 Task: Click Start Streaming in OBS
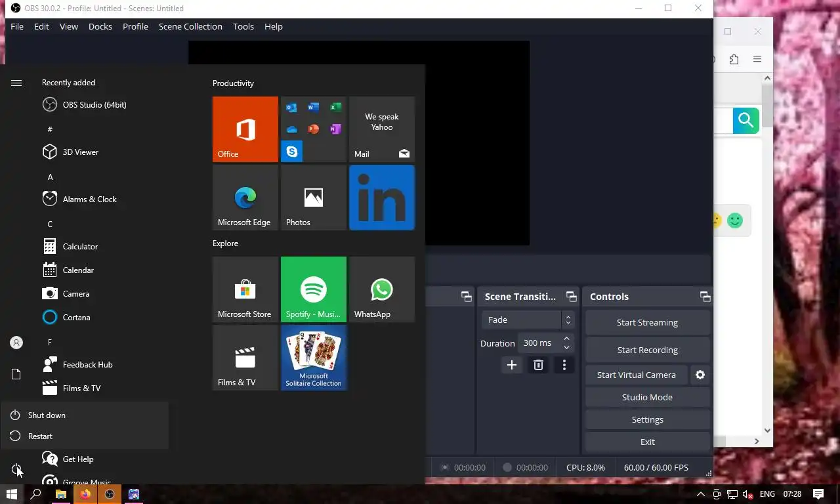pos(647,322)
